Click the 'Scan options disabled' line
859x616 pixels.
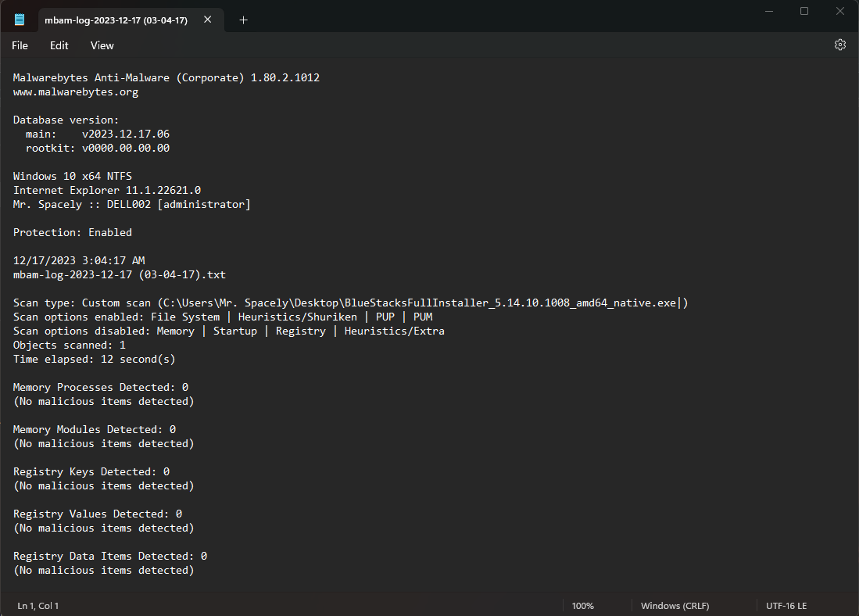(x=229, y=331)
